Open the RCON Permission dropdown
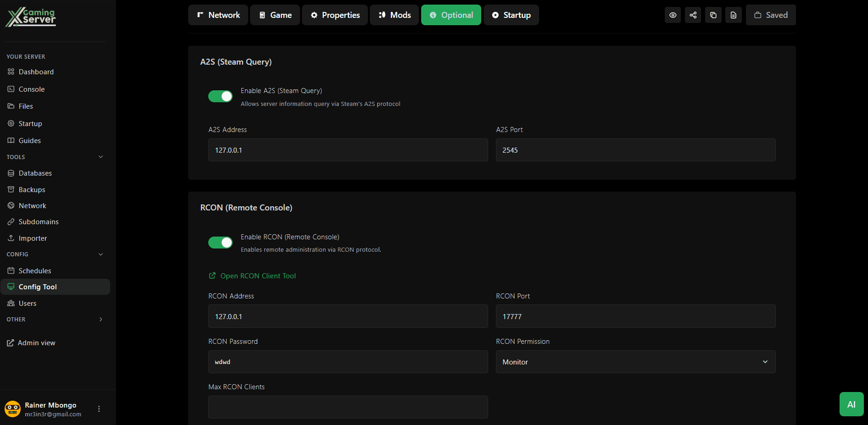Screen dimensions: 868x425 (x=635, y=362)
